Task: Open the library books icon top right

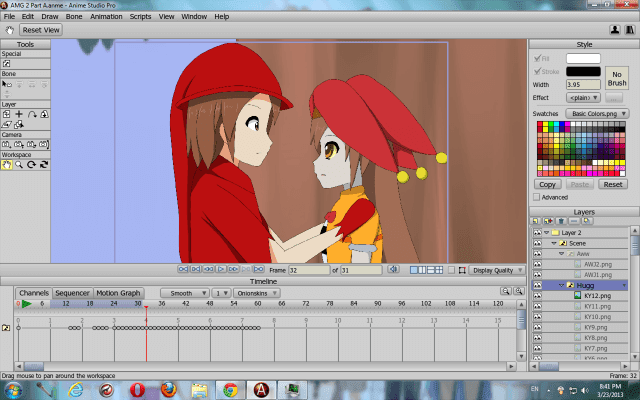Action: (630, 30)
